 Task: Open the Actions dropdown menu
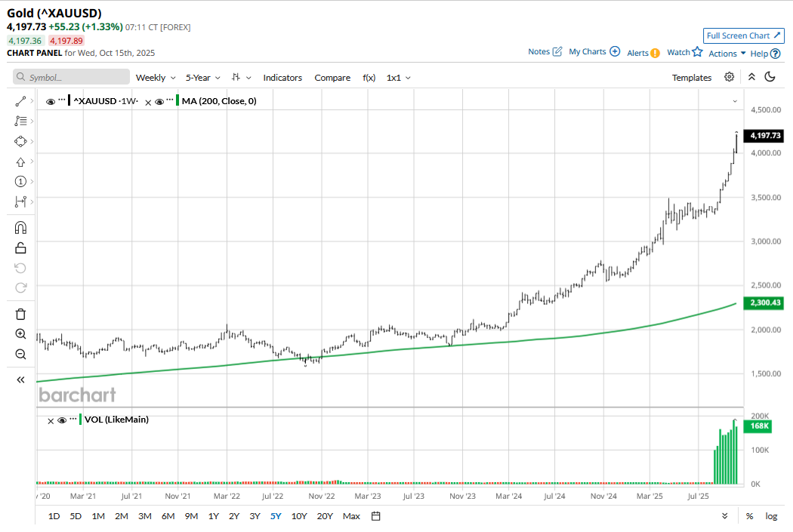(727, 54)
